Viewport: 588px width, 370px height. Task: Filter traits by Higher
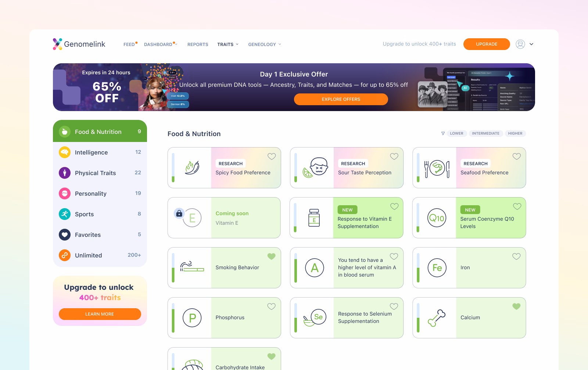pos(515,134)
